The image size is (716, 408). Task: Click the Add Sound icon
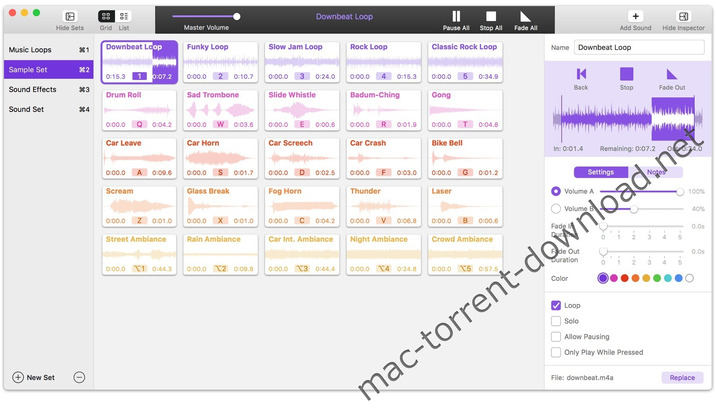[x=635, y=16]
